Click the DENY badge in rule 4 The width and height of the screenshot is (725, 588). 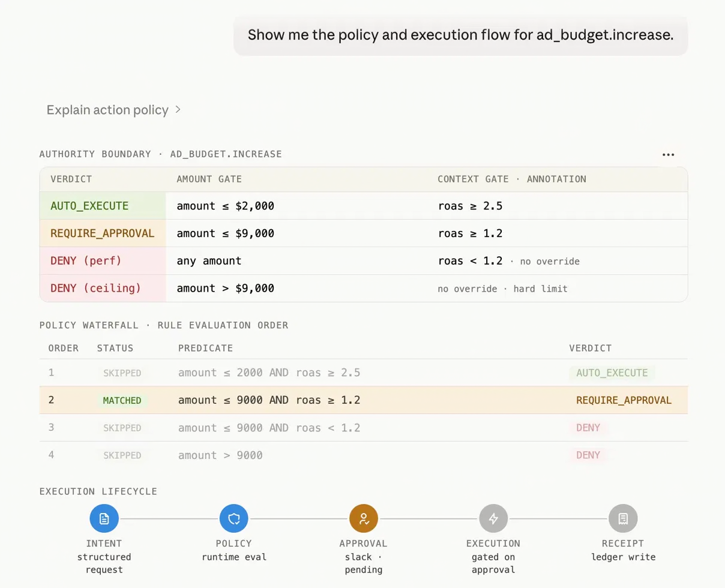point(588,455)
